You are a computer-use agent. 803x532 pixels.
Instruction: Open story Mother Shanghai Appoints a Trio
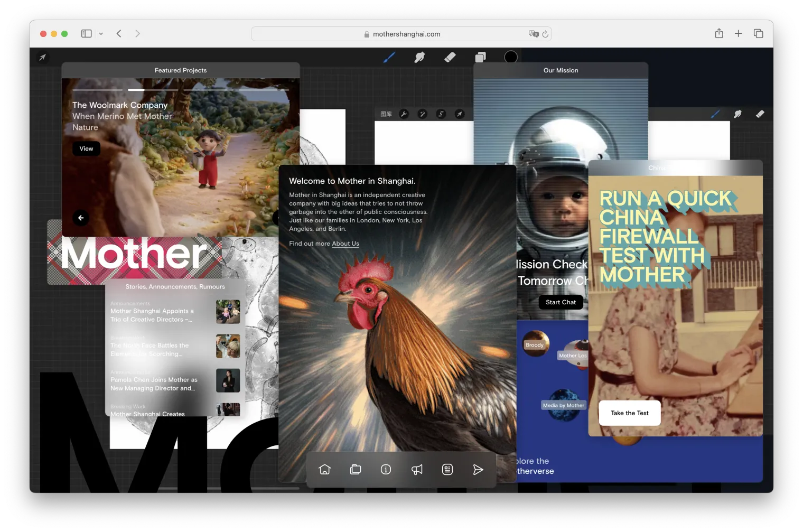coord(152,315)
